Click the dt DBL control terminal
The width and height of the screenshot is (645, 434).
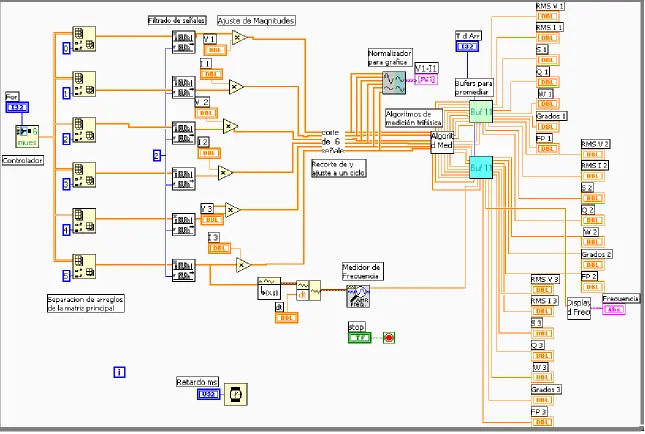286,318
